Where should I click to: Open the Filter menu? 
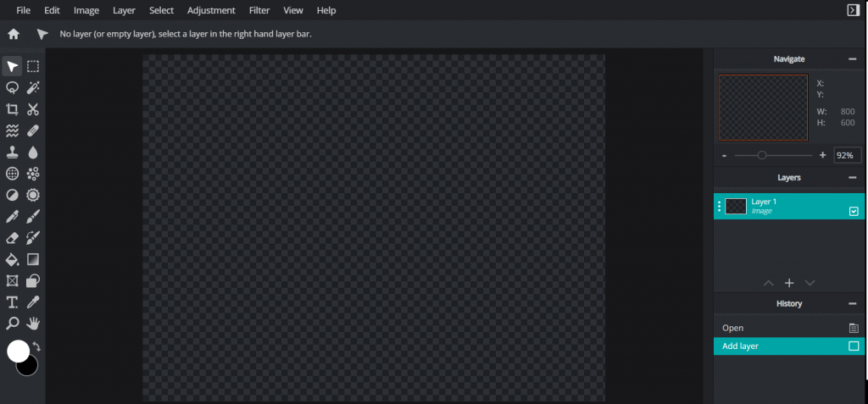[x=259, y=10]
